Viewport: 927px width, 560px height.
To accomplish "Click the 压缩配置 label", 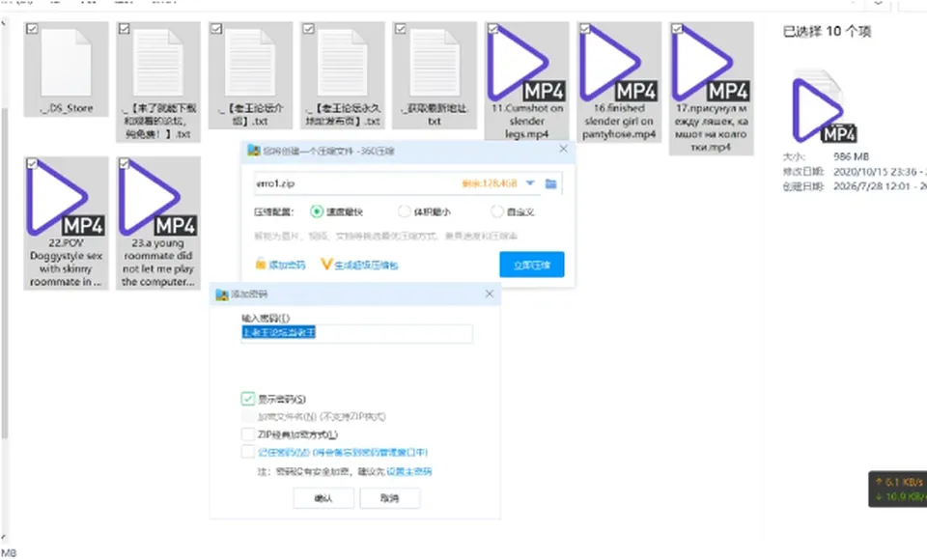I will point(275,211).
